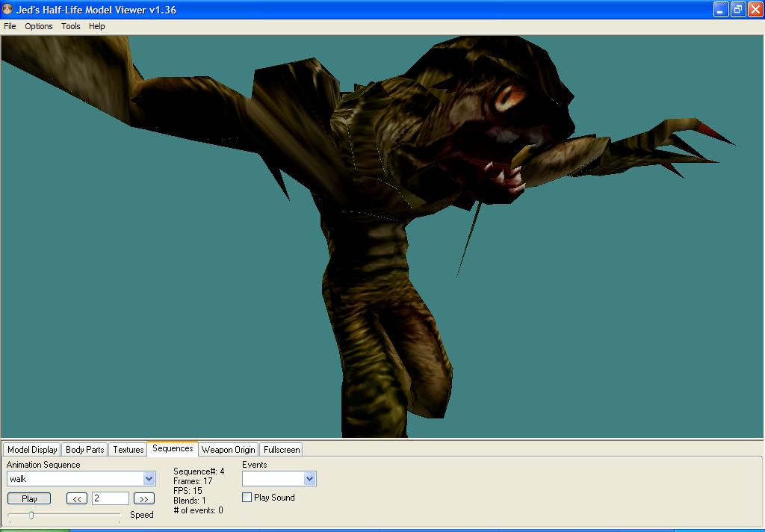Expand the Animation Sequence dropdown showing walk

149,479
